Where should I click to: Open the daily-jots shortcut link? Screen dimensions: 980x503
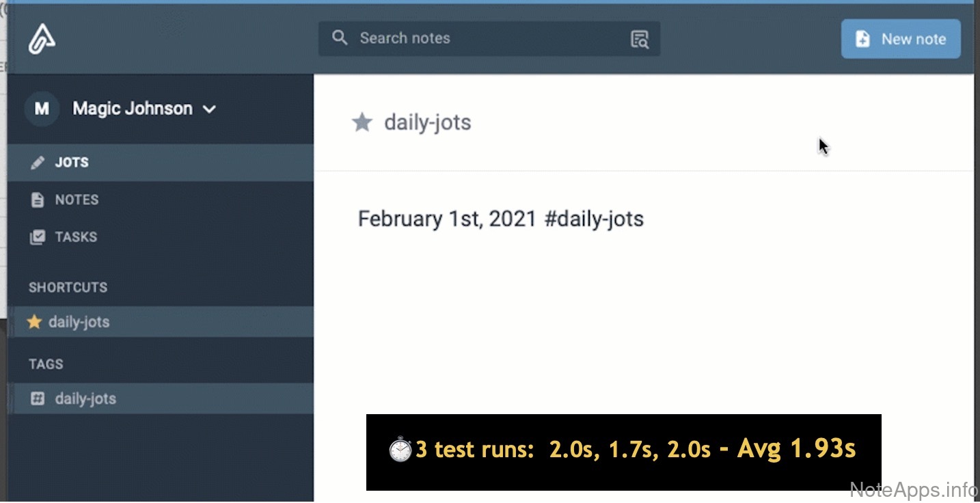79,322
